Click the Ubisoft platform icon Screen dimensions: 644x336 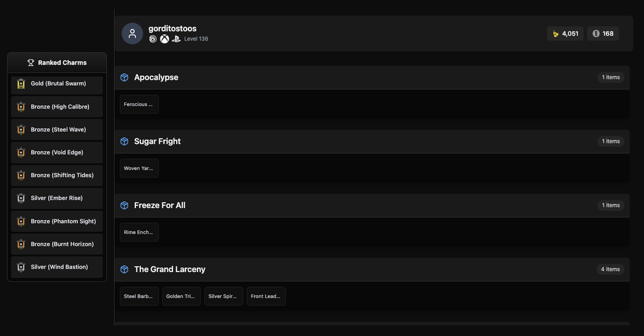pos(153,39)
